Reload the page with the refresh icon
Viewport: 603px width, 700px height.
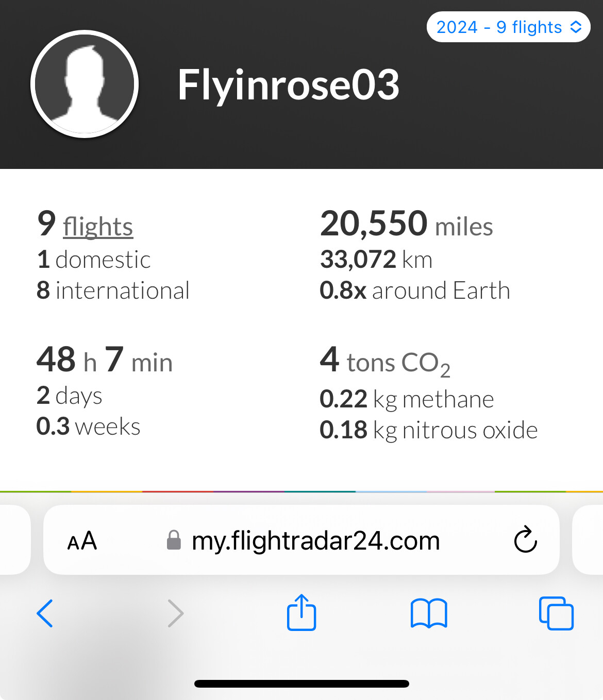[525, 540]
